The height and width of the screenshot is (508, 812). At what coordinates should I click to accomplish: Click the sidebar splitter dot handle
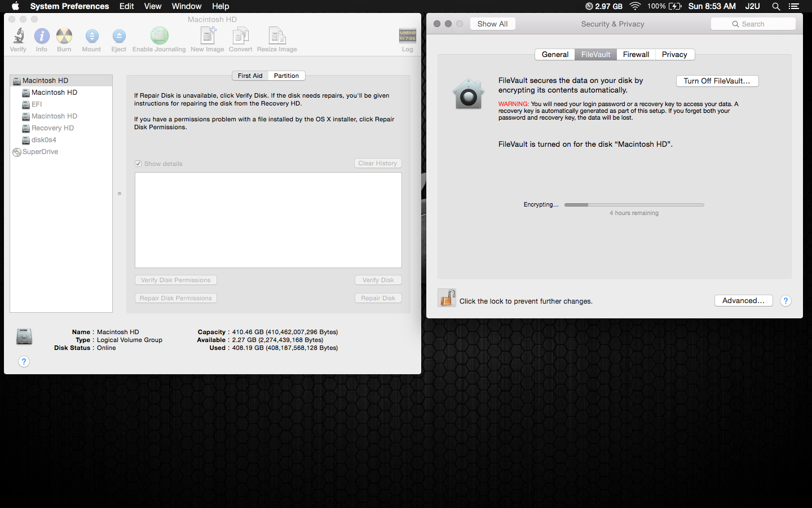tap(120, 194)
